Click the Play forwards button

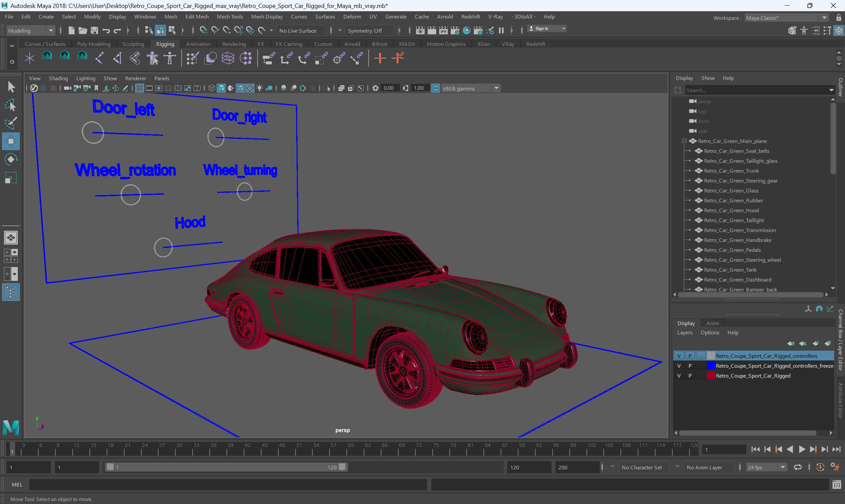801,449
